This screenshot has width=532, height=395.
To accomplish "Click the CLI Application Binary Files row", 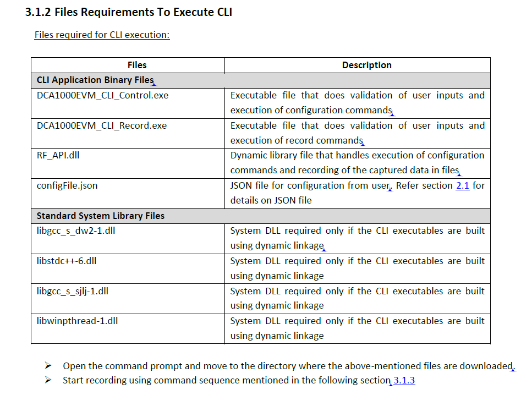I will tap(95, 80).
